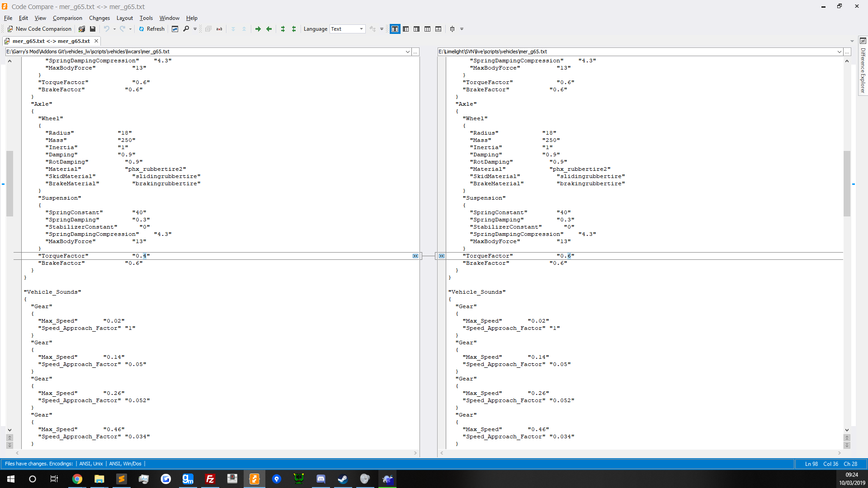This screenshot has width=868, height=488.
Task: Open the Language Text combo box
Action: coord(347,29)
